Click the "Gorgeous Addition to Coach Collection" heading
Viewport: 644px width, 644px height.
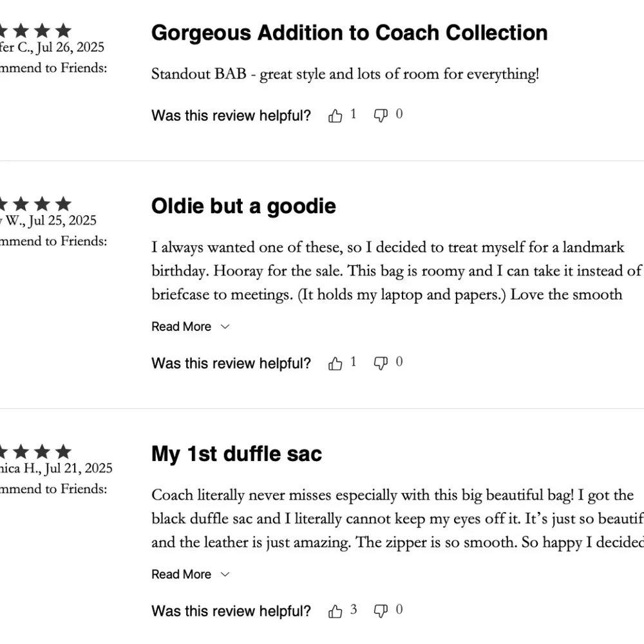click(349, 33)
